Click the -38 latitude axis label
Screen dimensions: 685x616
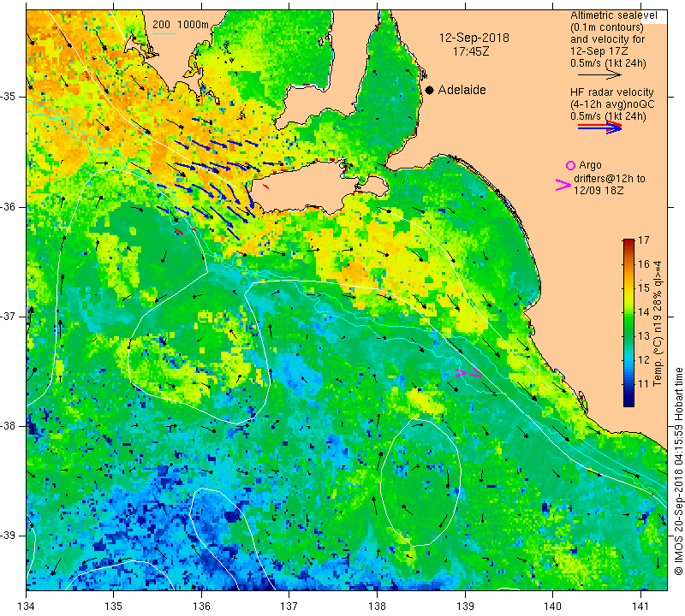tap(8, 426)
